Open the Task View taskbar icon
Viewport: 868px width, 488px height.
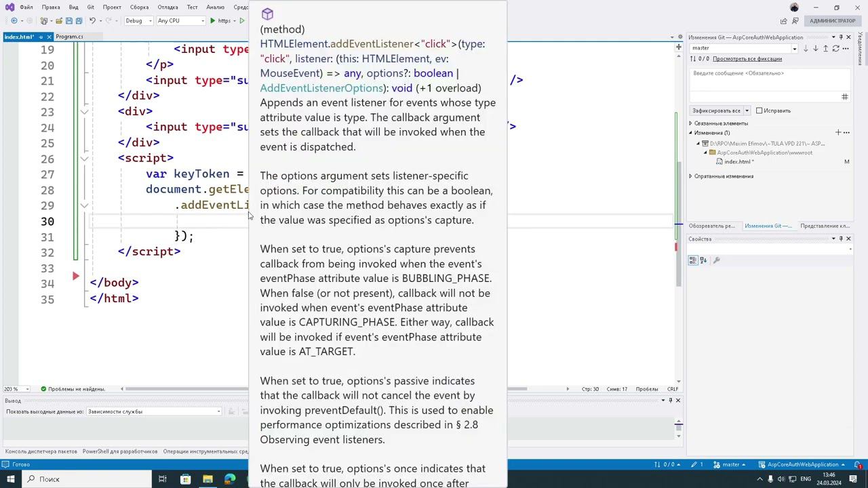[x=163, y=479]
